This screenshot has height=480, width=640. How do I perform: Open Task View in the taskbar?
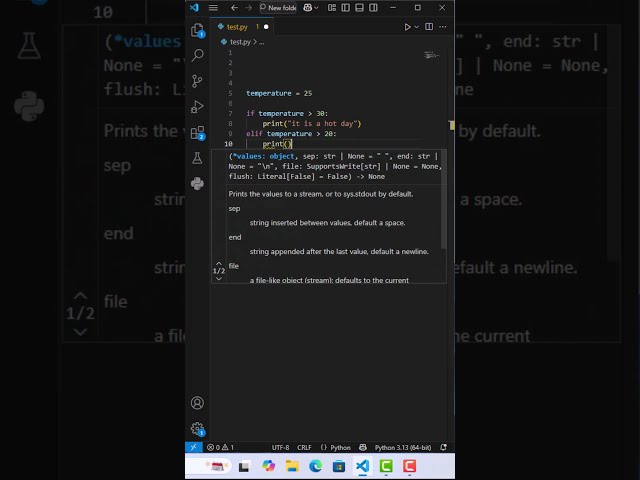(244, 466)
